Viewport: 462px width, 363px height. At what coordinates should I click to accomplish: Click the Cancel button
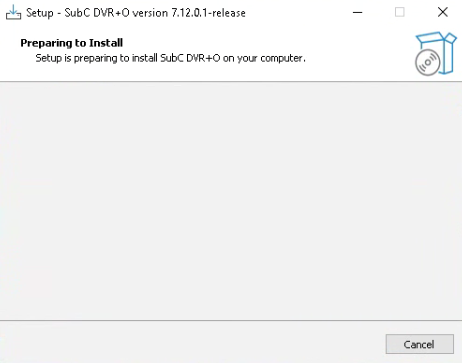tap(420, 344)
